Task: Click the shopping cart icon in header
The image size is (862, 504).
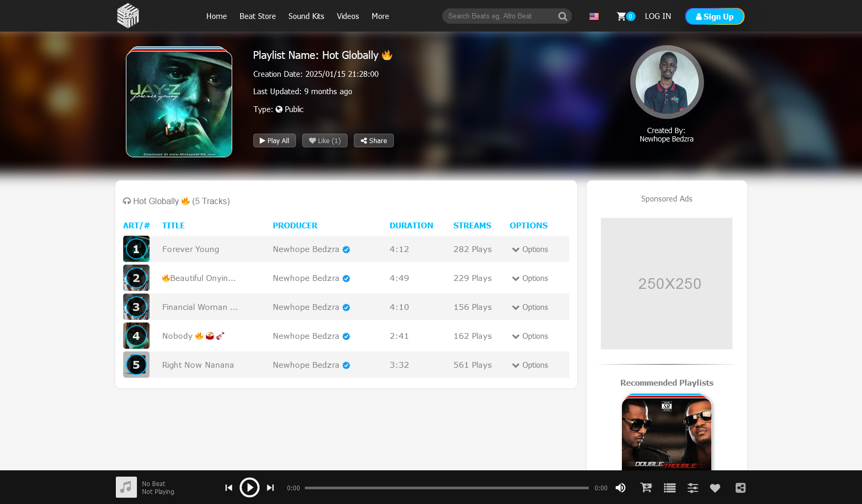Action: pyautogui.click(x=622, y=16)
